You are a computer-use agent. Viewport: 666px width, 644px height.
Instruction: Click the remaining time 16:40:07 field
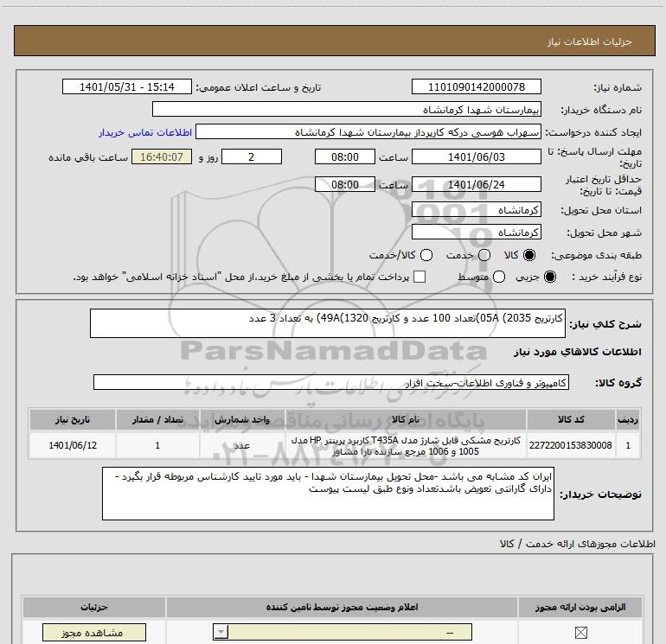point(162,156)
